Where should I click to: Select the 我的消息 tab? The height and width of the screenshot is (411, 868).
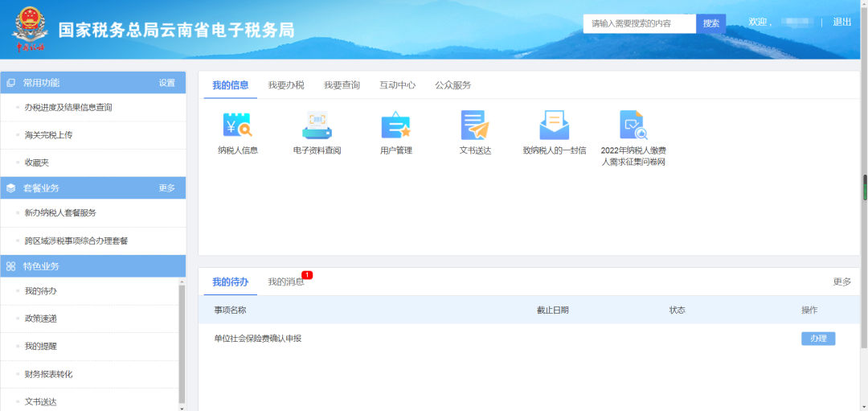click(286, 282)
